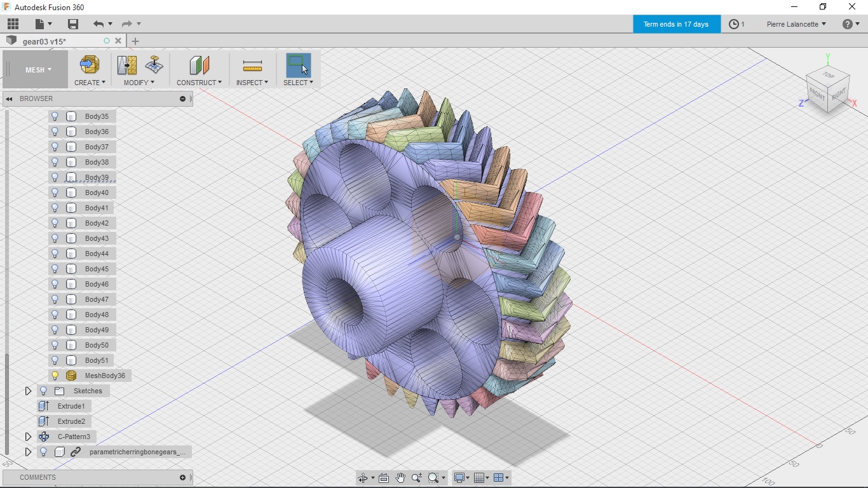Select the Orbit tool in navigation bar
Screen dimensions: 868x488
coord(362,478)
